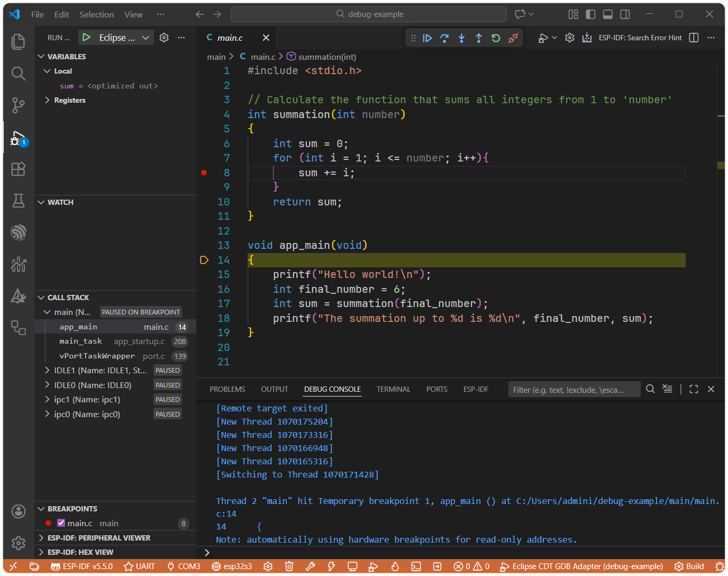Click the Disconnect debugger icon
The height and width of the screenshot is (576, 728).
point(513,38)
